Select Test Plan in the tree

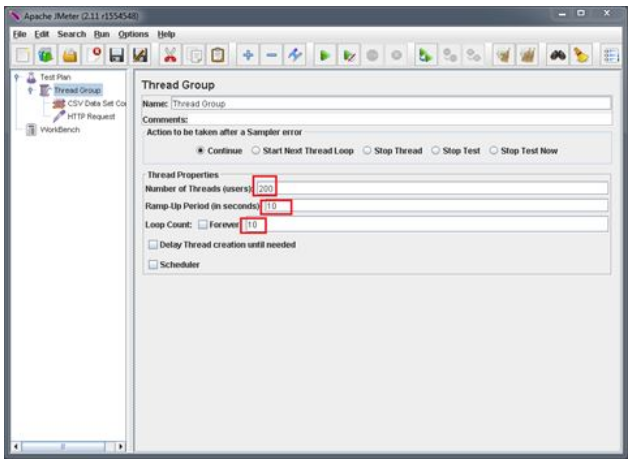55,77
